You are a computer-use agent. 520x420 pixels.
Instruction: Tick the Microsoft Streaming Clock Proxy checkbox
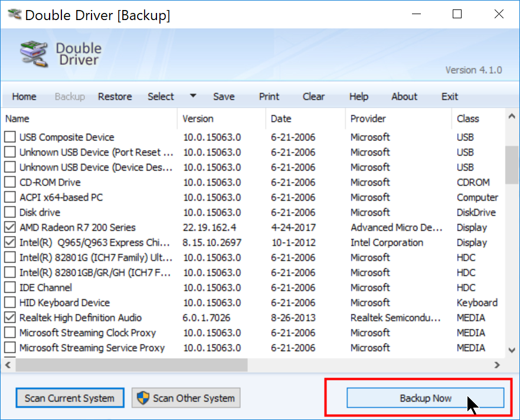tap(10, 332)
